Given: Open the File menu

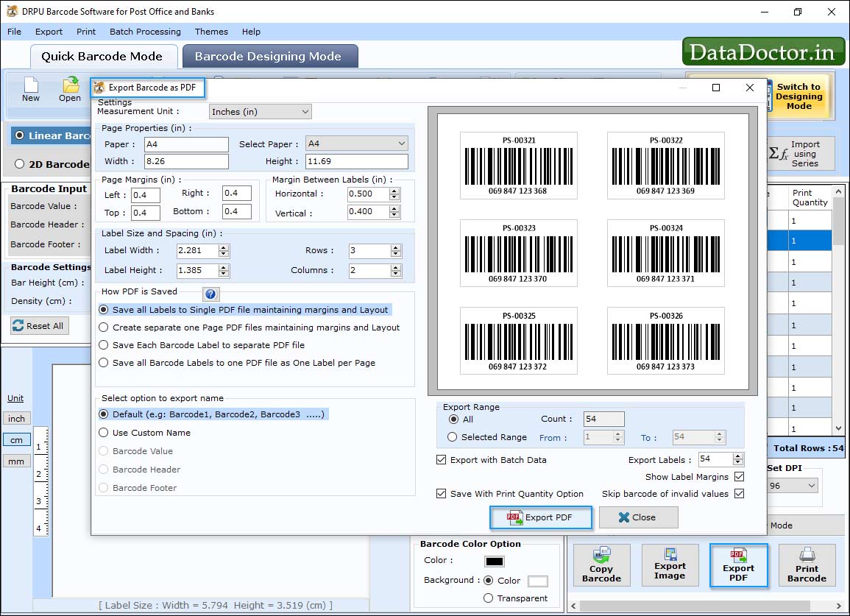Looking at the screenshot, I should (14, 32).
